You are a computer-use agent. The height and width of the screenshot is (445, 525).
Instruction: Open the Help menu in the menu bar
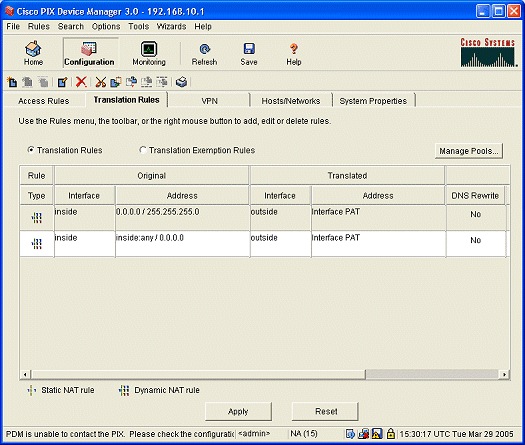pyautogui.click(x=203, y=26)
